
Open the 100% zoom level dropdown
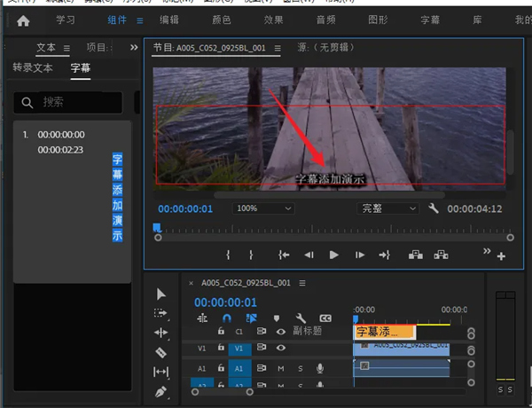click(x=263, y=208)
